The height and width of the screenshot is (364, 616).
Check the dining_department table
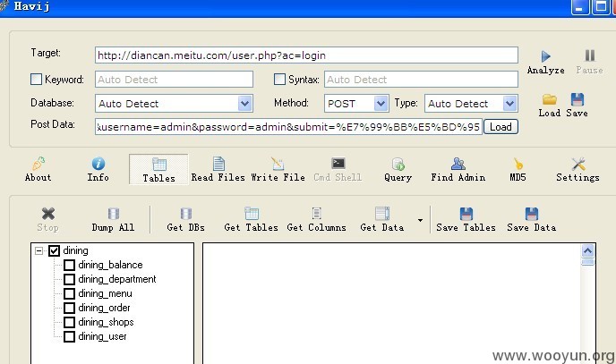click(x=69, y=279)
